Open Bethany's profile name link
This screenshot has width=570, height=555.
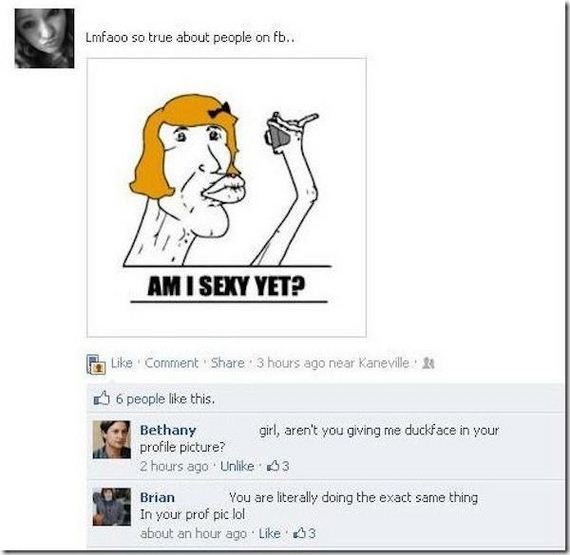(168, 430)
